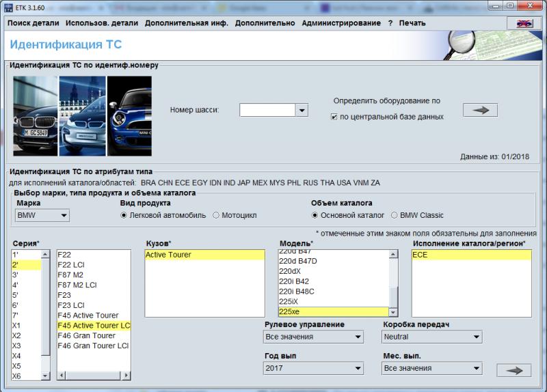
Task: Open the Администрирование menu
Action: [341, 23]
